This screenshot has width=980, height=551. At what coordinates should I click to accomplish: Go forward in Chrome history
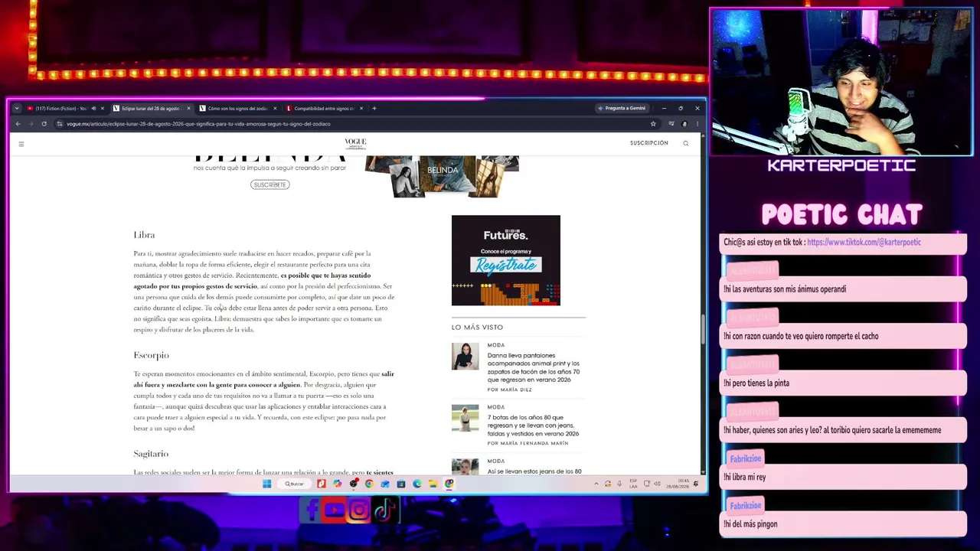(31, 124)
